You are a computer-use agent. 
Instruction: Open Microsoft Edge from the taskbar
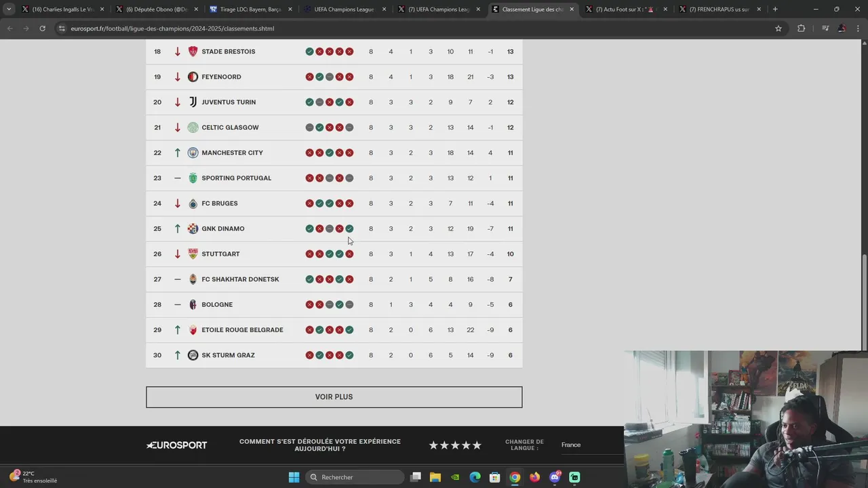[x=475, y=477]
